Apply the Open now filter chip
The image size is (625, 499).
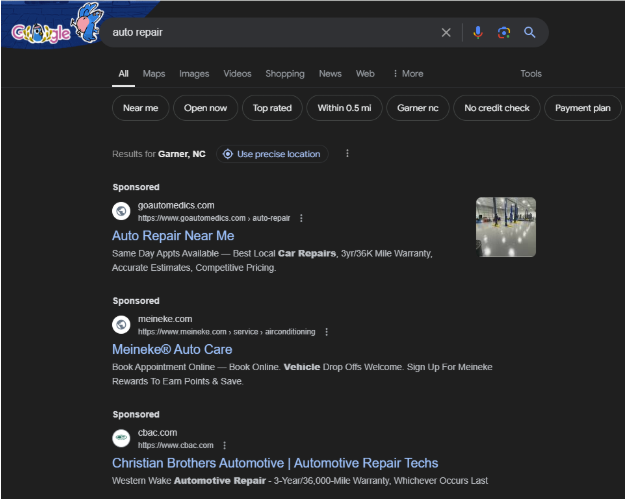pyautogui.click(x=205, y=108)
